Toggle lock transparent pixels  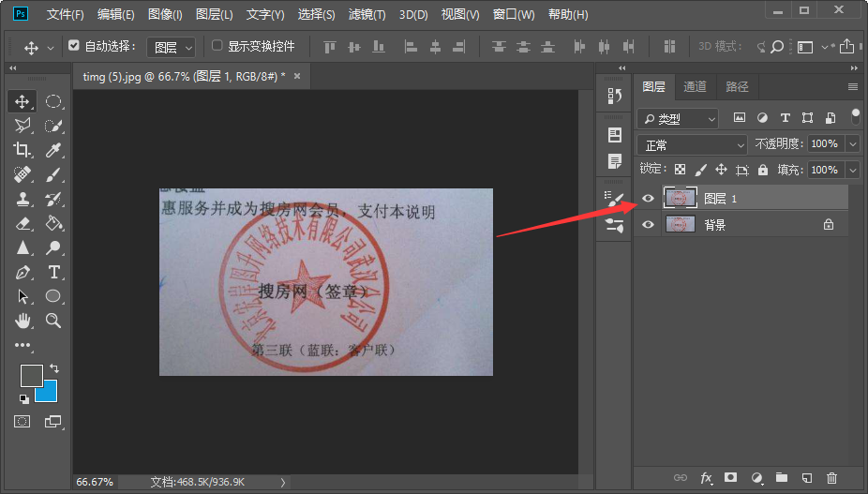pos(680,170)
